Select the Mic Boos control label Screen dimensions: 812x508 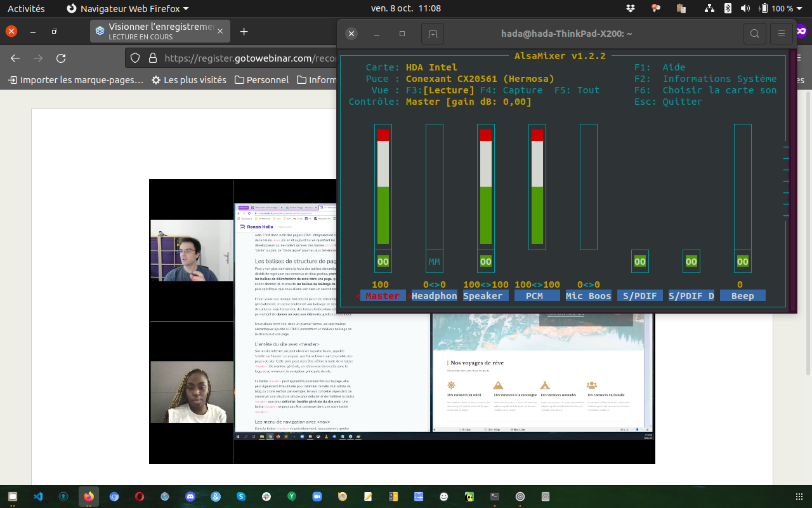(588, 296)
